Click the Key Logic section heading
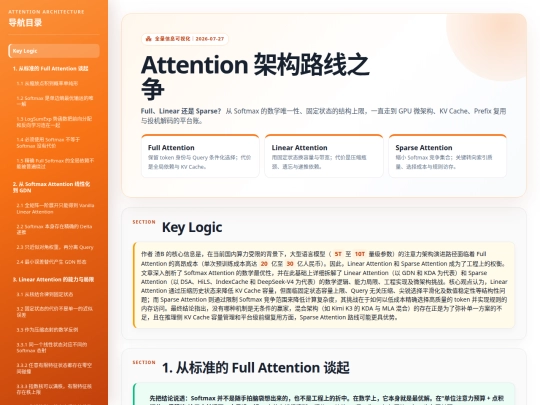The width and height of the screenshot is (540, 405). [192, 227]
